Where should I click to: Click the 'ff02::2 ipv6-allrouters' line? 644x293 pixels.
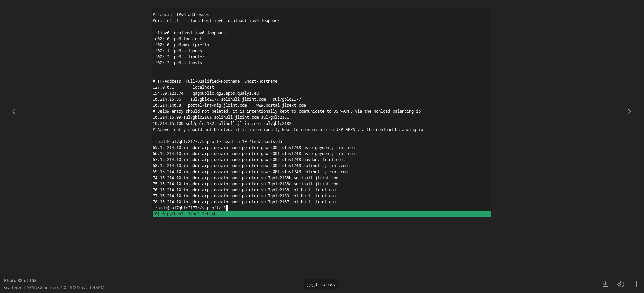pos(180,57)
